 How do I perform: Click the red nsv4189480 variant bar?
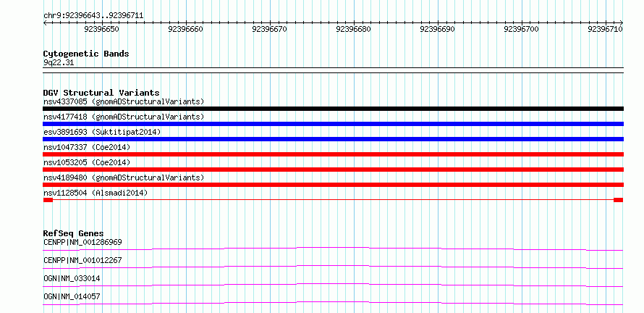click(333, 185)
